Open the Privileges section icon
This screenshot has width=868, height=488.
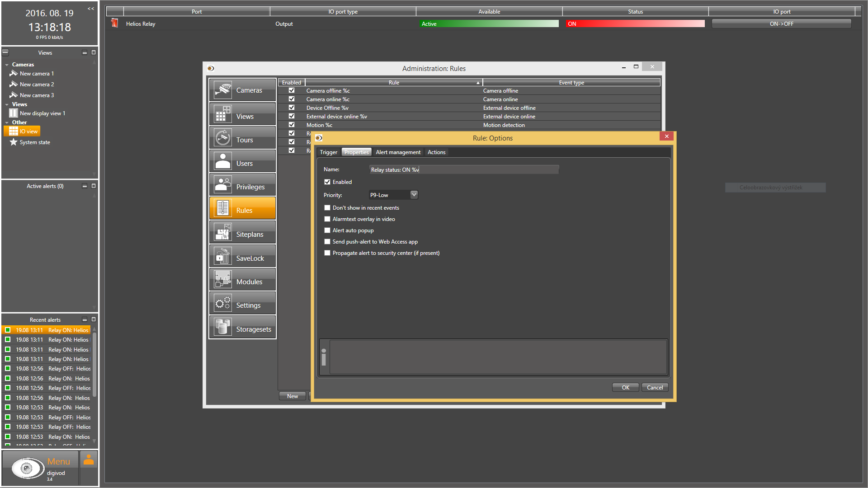[x=223, y=185]
